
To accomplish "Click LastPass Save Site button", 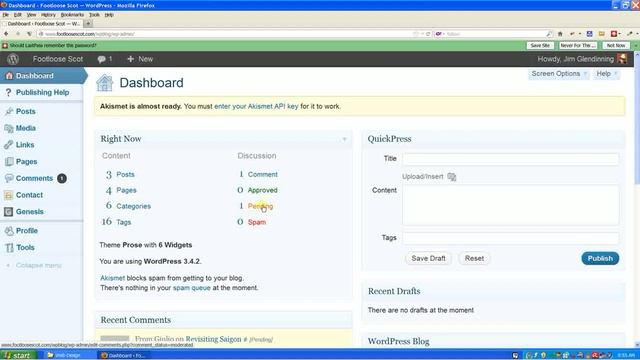I will pyautogui.click(x=540, y=45).
